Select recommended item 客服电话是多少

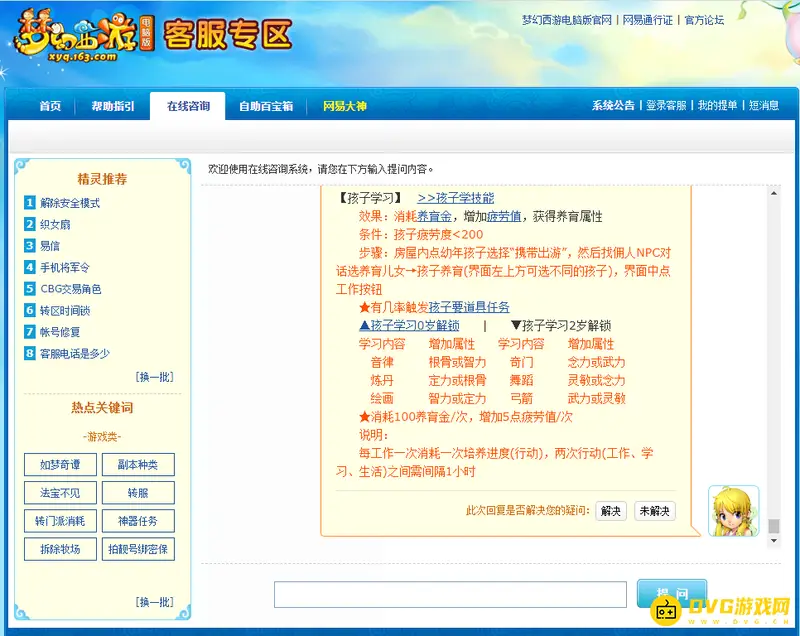point(74,353)
